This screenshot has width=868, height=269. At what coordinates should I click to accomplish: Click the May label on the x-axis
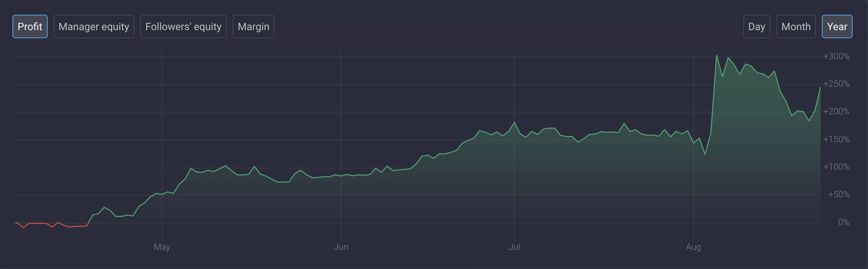(162, 247)
